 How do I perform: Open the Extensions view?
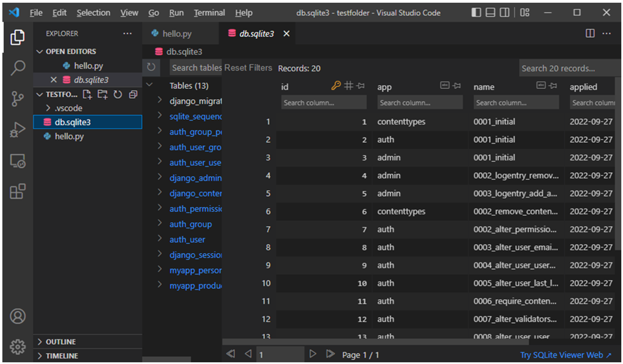tap(18, 192)
